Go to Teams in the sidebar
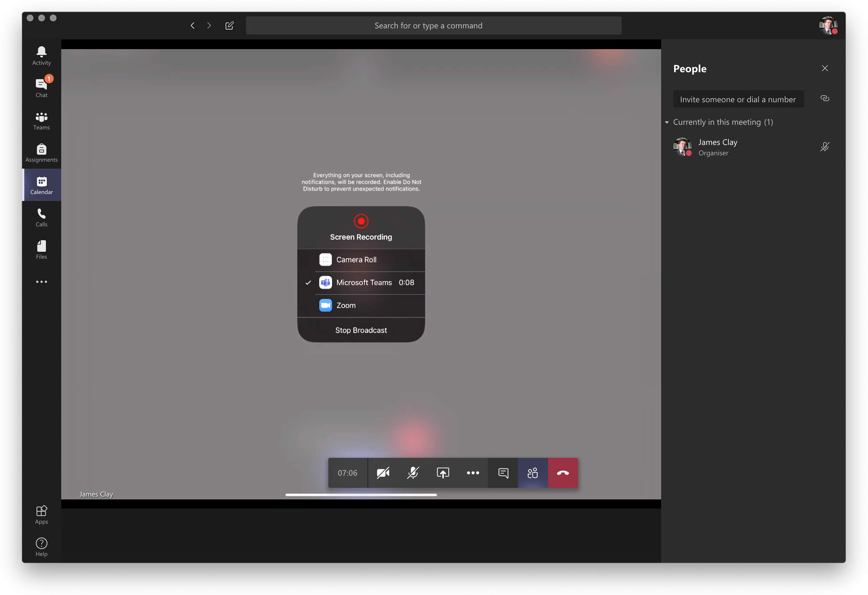This screenshot has width=868, height=595. (x=41, y=121)
